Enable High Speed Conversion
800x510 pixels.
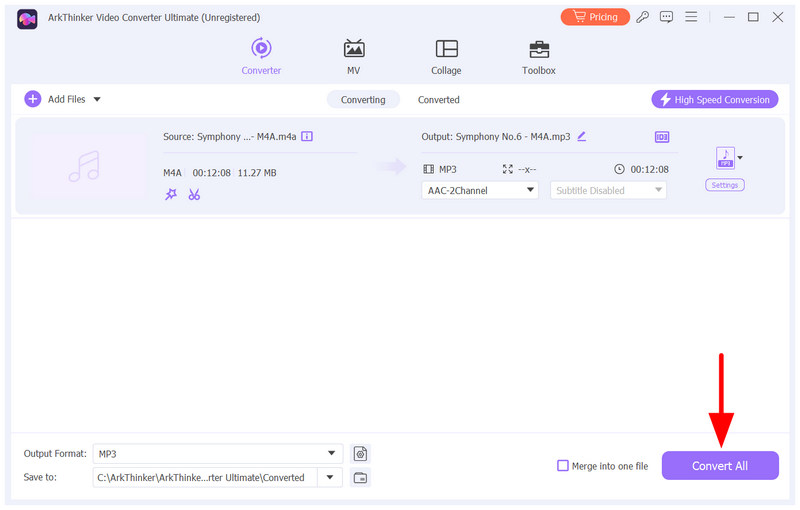point(715,99)
